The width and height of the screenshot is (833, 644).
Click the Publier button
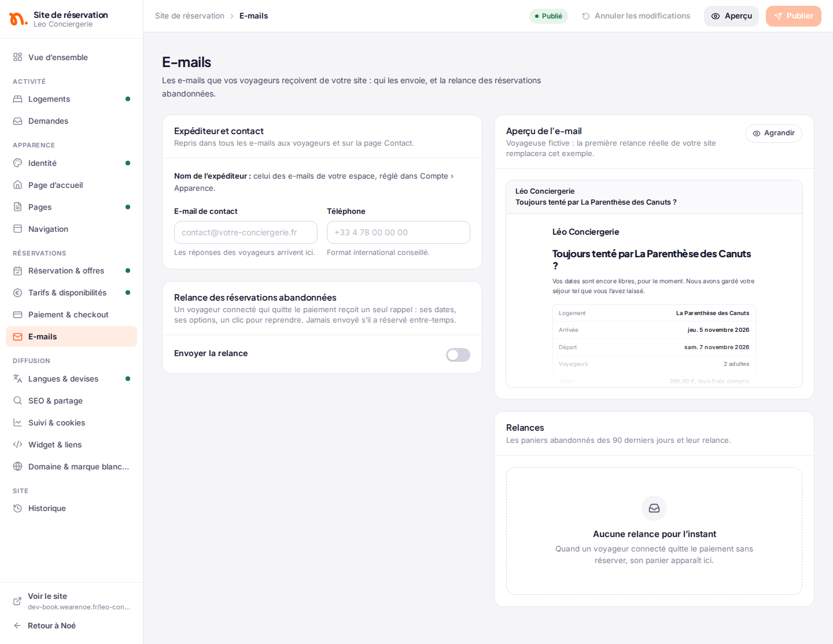(x=794, y=16)
